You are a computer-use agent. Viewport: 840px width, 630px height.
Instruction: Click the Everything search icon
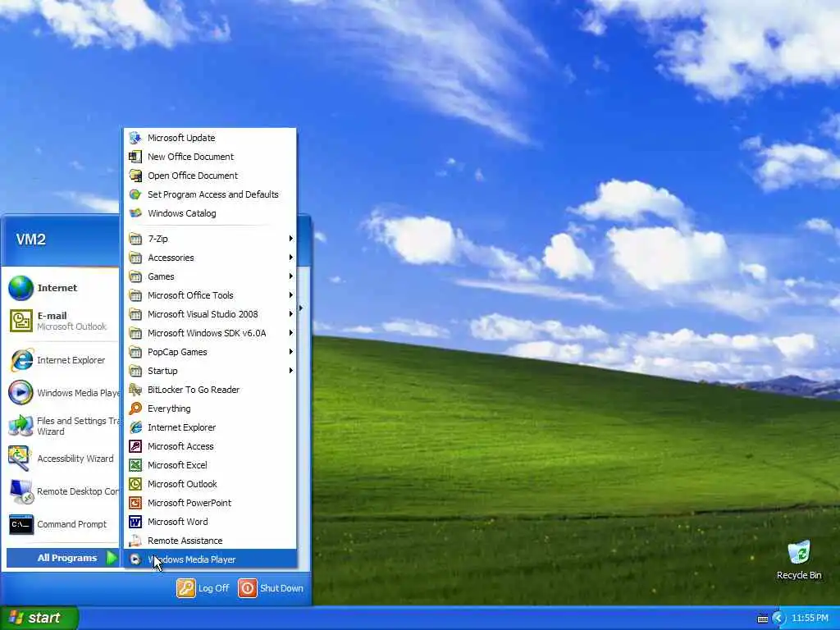(135, 409)
